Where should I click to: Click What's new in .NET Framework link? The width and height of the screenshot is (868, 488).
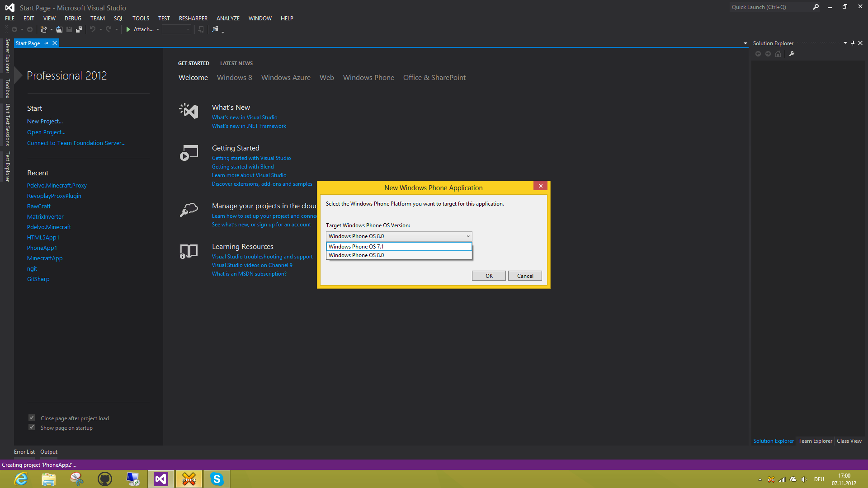[249, 126]
